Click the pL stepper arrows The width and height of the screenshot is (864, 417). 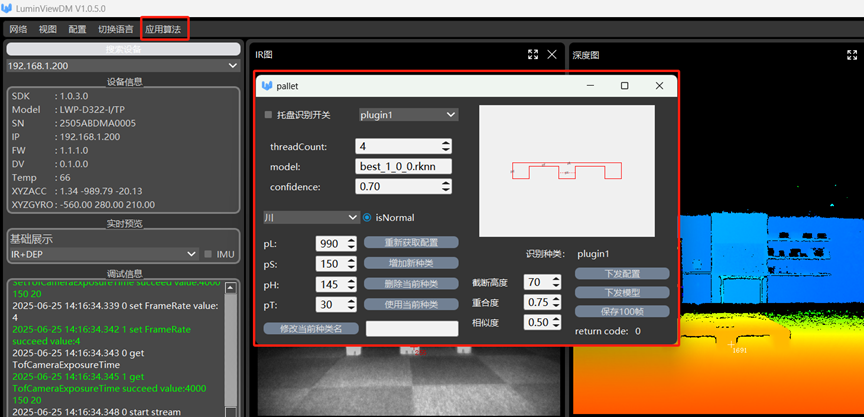(x=351, y=243)
